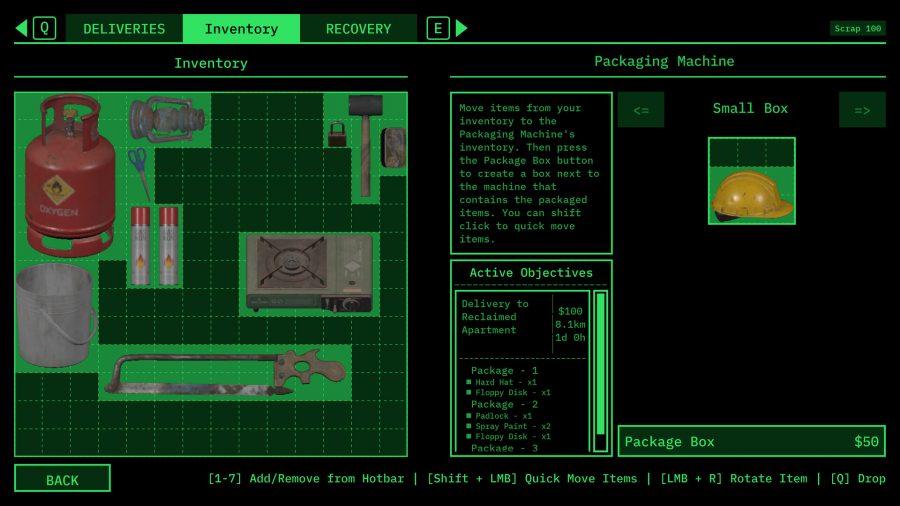
Task: Pick the blue scissors item
Action: (139, 174)
